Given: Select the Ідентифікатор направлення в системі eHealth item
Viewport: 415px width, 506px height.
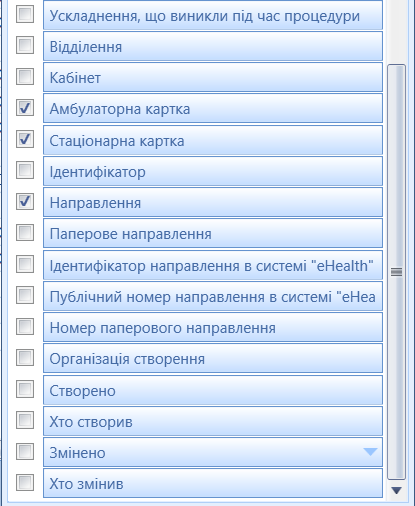Looking at the screenshot, I should coord(213,265).
